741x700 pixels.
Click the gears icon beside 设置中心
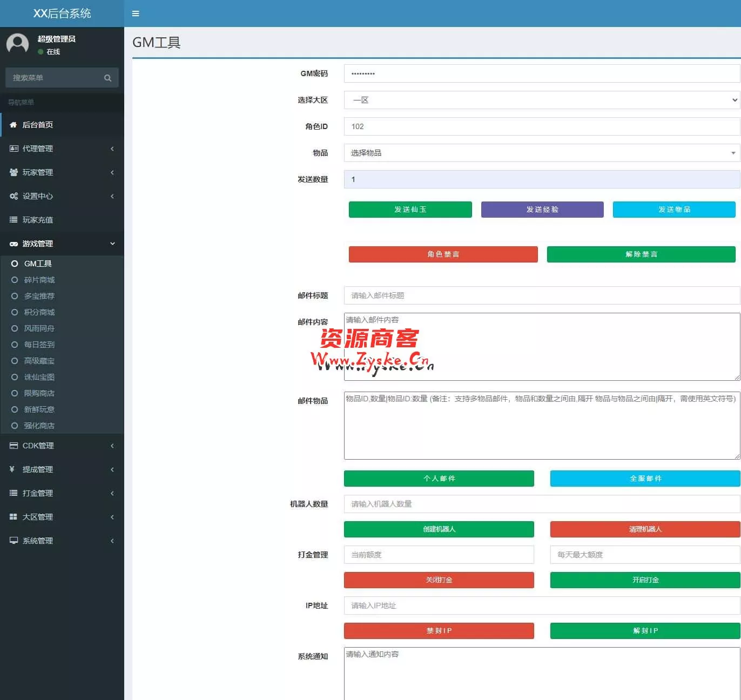click(14, 196)
